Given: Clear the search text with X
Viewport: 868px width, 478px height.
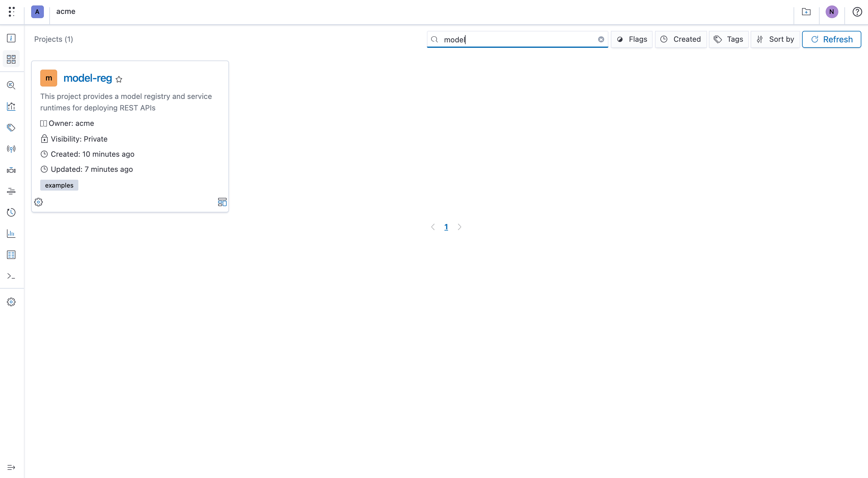Looking at the screenshot, I should tap(601, 39).
